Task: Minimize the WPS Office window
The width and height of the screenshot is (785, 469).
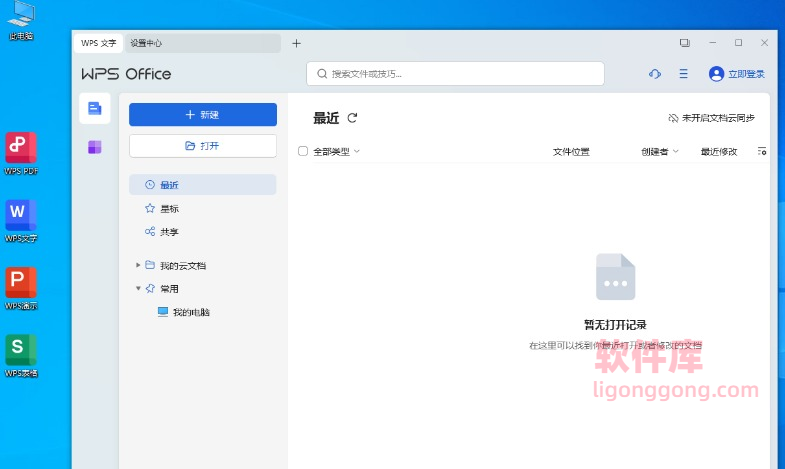Action: coord(712,43)
